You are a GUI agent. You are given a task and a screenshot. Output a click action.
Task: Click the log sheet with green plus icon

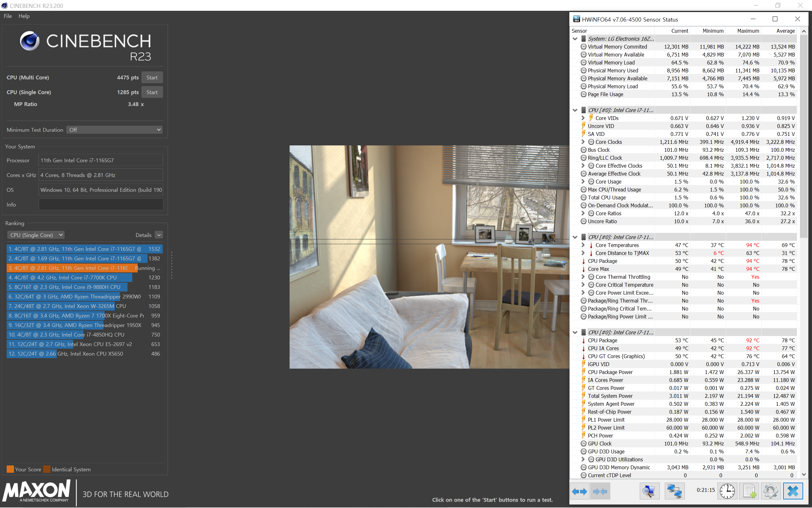tap(749, 491)
